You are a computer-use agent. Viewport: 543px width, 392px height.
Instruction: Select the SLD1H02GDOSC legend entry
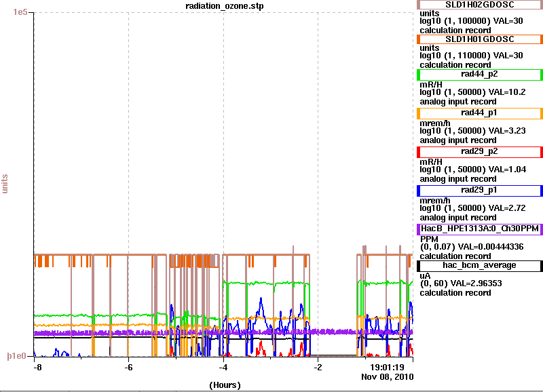480,5
